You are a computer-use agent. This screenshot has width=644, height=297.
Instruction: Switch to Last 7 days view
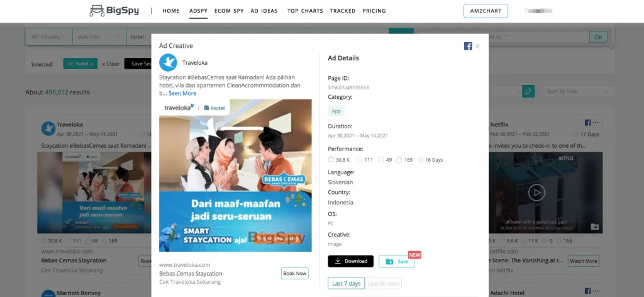tap(347, 283)
